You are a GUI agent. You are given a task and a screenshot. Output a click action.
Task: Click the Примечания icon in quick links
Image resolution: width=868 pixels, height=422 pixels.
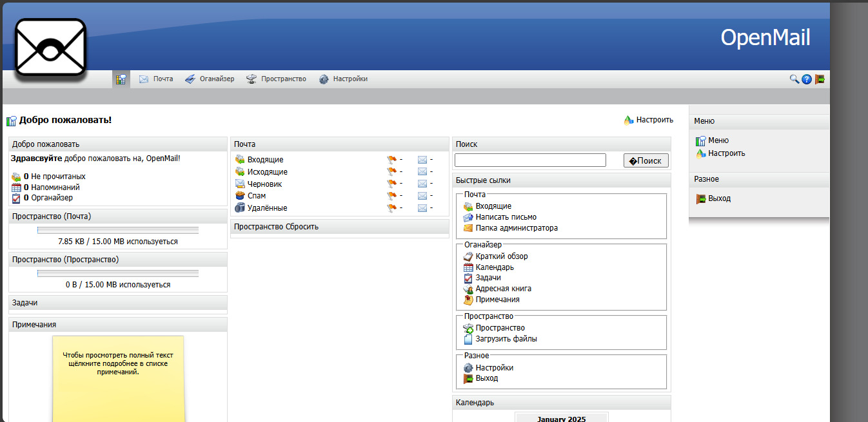pyautogui.click(x=468, y=300)
